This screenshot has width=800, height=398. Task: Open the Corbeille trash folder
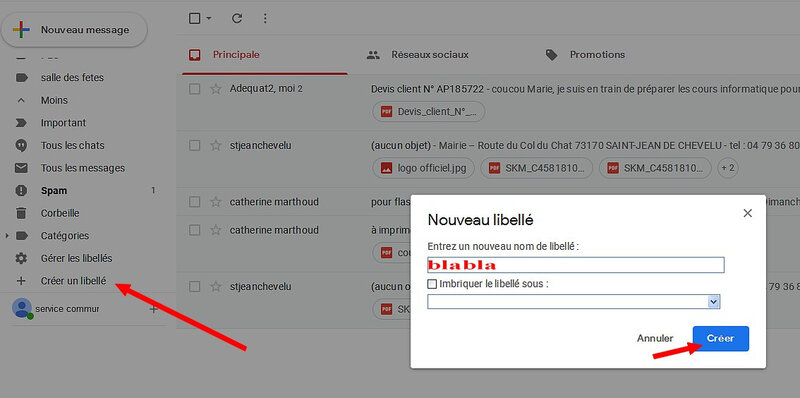point(60,213)
